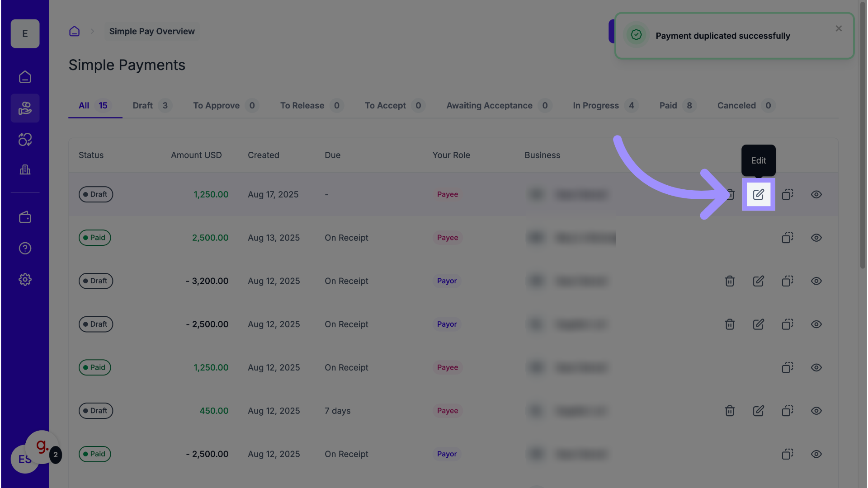Dismiss the Payment duplicated successfully notification
The height and width of the screenshot is (488, 868).
[839, 28]
